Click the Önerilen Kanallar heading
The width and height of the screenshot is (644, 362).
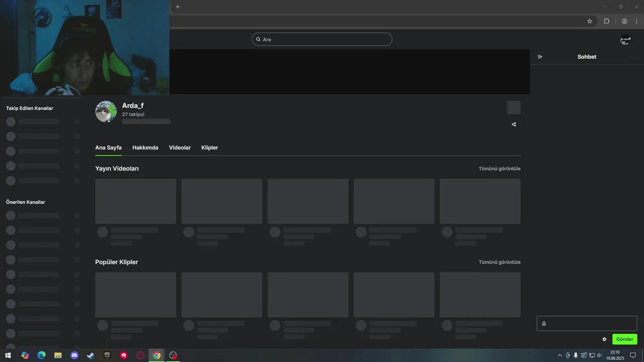click(x=26, y=202)
